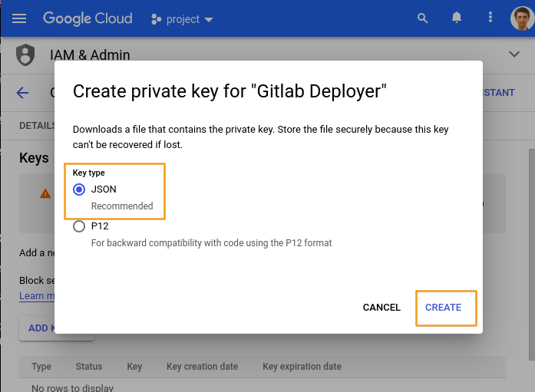Viewport: 535px width, 392px height.
Task: Cancel the private key dialog
Action: (381, 308)
